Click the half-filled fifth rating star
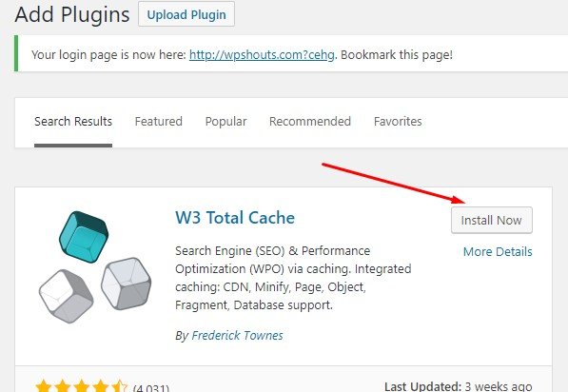Viewport: 568px width, 392px height. (x=119, y=386)
